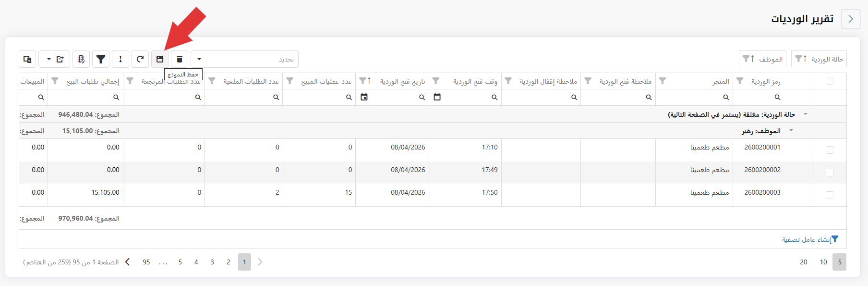Sort by the تاريخ فتح الوردية column header

403,81
